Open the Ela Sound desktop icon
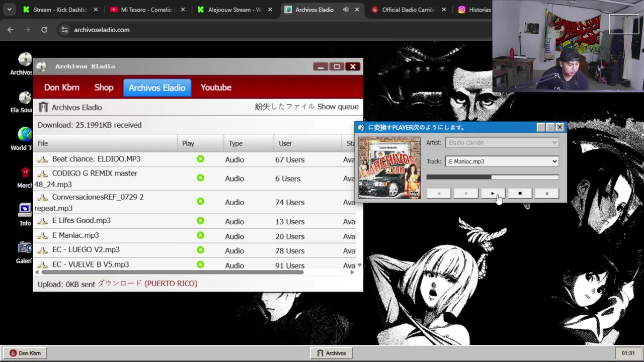Screen dimensions: 644x362 tap(25, 97)
